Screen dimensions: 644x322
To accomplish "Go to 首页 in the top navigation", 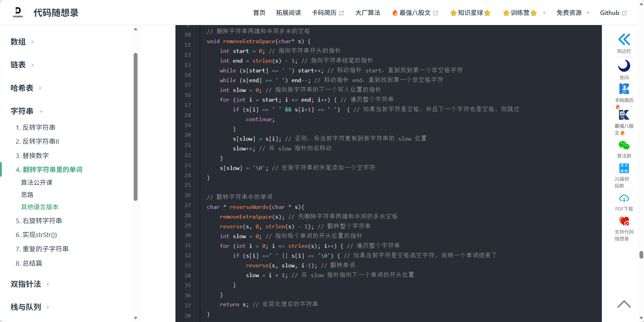I will [x=259, y=13].
